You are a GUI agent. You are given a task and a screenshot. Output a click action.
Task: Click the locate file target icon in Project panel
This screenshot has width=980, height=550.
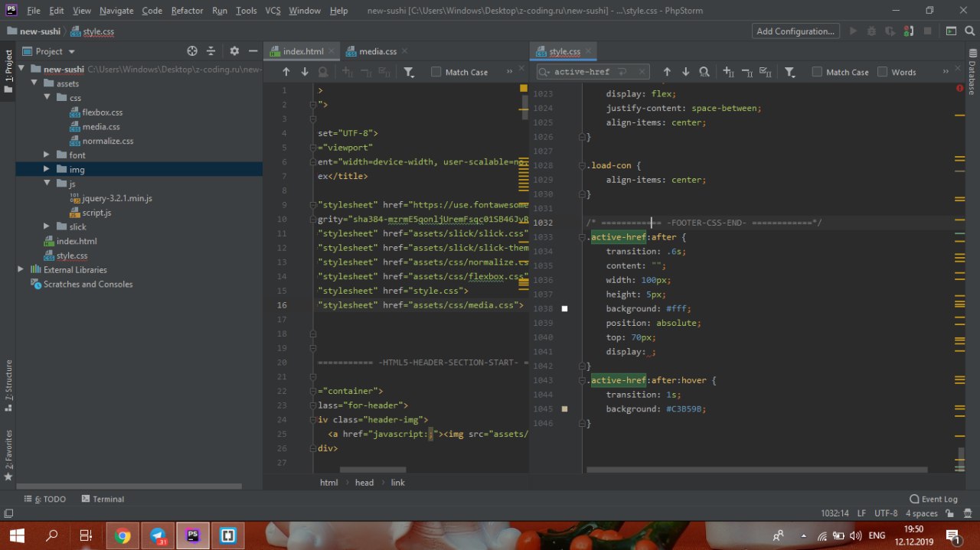(192, 51)
